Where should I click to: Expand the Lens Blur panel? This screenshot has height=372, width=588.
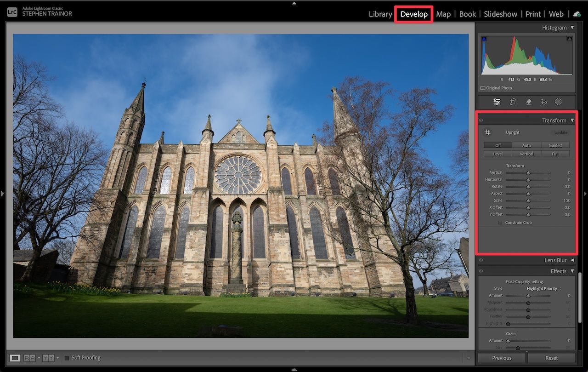(572, 260)
